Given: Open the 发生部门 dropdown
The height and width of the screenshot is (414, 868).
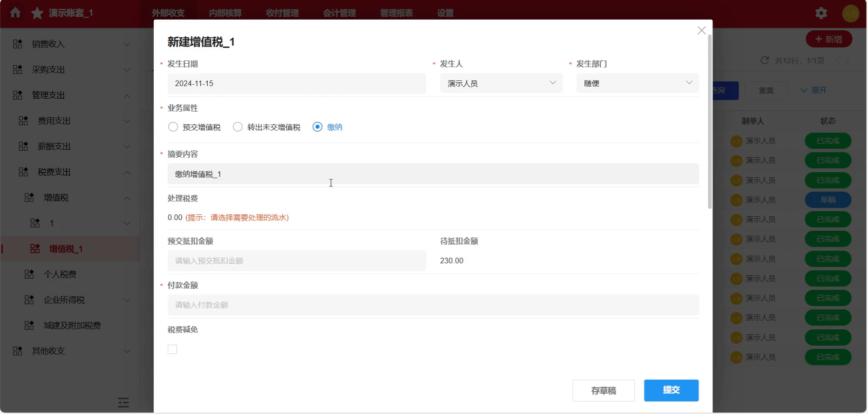Looking at the screenshot, I should [637, 83].
